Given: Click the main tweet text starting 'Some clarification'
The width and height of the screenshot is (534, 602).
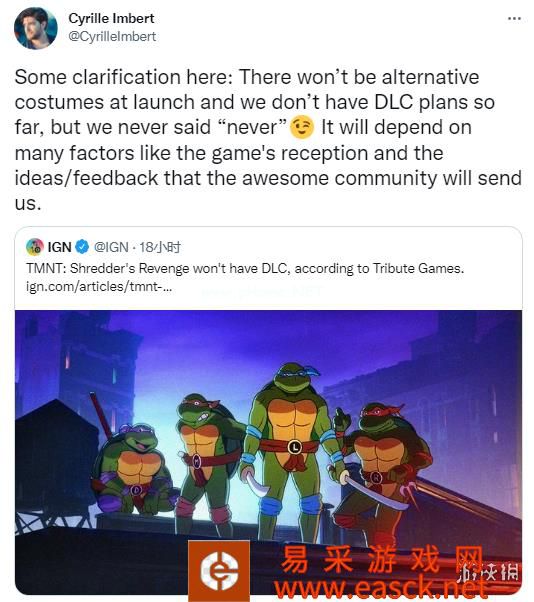Looking at the screenshot, I should coord(268,140).
